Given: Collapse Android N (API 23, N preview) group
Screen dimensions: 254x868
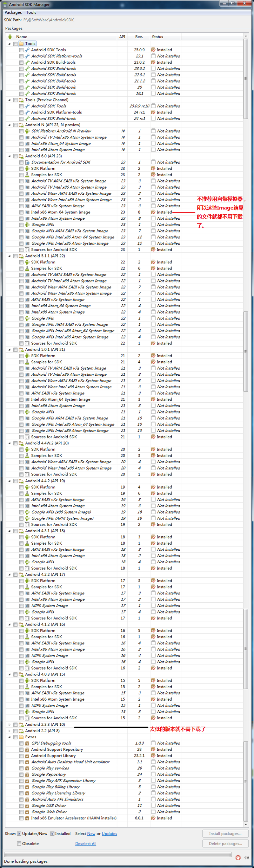Looking at the screenshot, I should (x=10, y=125).
